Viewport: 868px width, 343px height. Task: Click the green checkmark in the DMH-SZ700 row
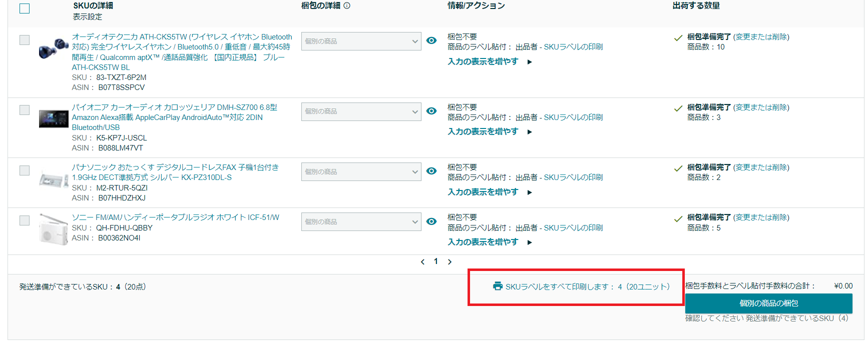(x=678, y=108)
